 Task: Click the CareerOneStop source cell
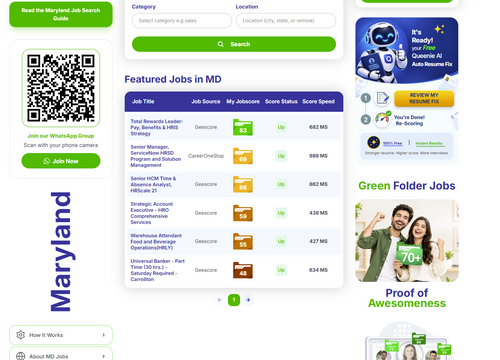(206, 156)
